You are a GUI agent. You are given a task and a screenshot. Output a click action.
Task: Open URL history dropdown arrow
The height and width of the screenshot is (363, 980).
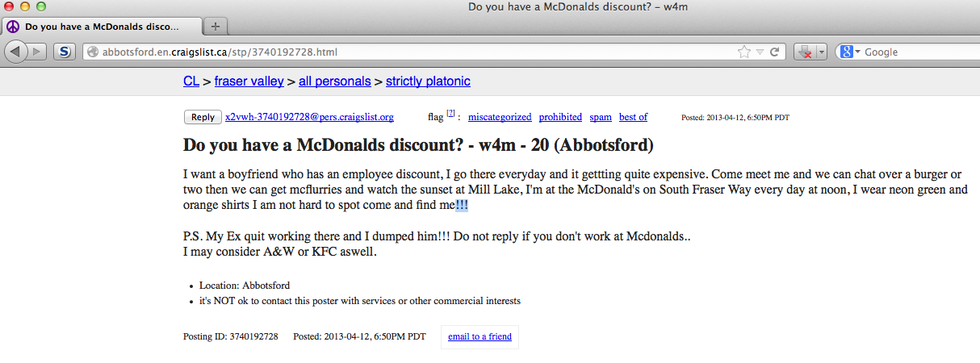pos(760,52)
